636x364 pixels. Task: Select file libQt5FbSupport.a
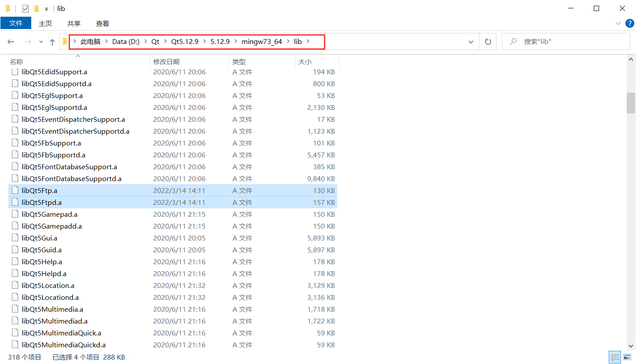(x=173, y=143)
